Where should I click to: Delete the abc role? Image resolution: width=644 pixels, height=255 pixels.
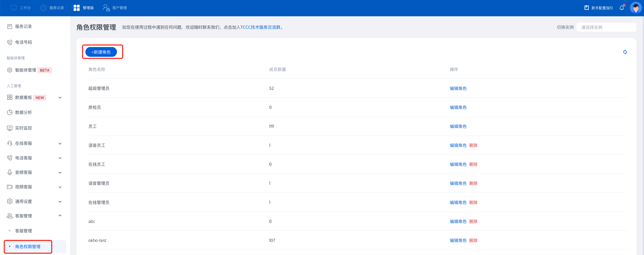473,221
